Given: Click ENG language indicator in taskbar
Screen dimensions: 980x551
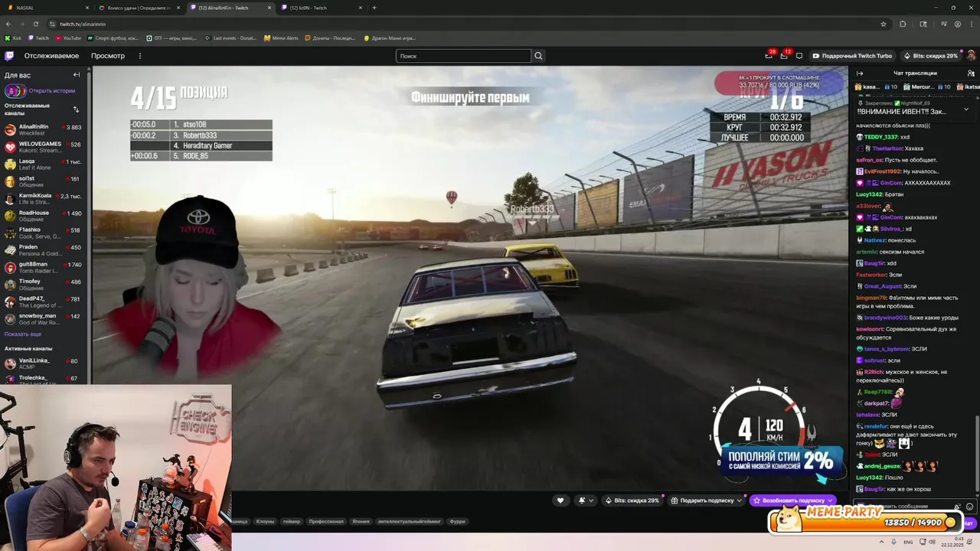Looking at the screenshot, I should (x=908, y=542).
